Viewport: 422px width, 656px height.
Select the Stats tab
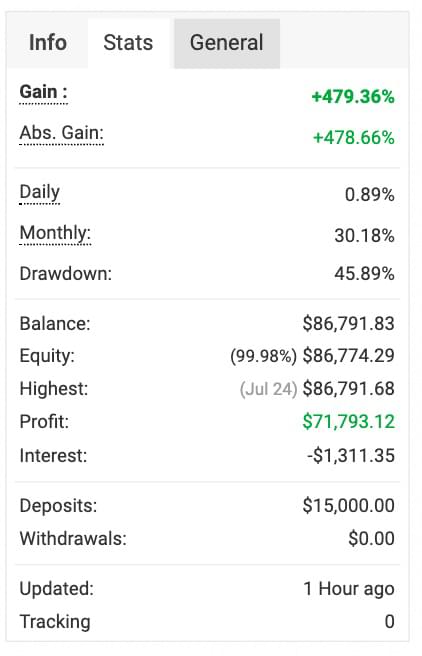click(128, 43)
